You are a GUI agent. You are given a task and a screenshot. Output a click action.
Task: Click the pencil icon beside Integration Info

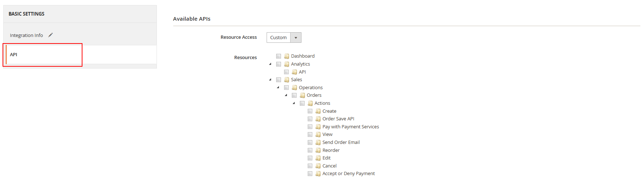50,35
